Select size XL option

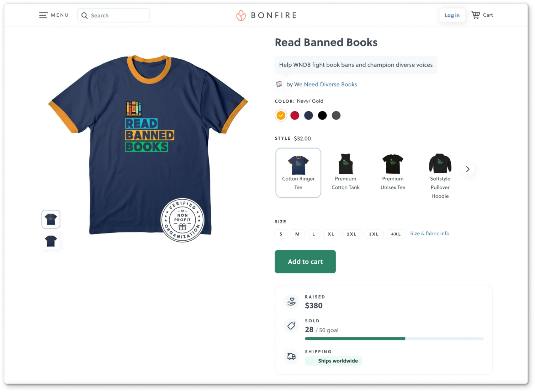tap(331, 234)
